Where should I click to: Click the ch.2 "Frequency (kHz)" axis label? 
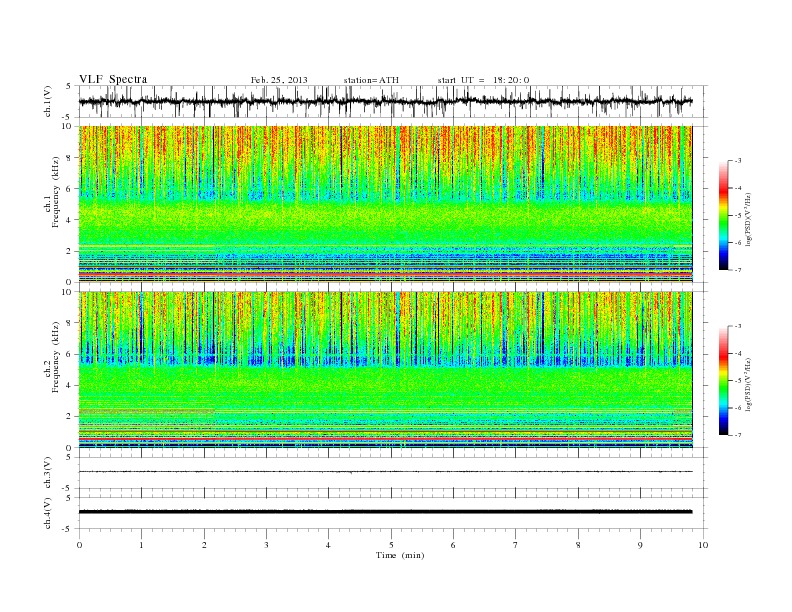(56, 356)
